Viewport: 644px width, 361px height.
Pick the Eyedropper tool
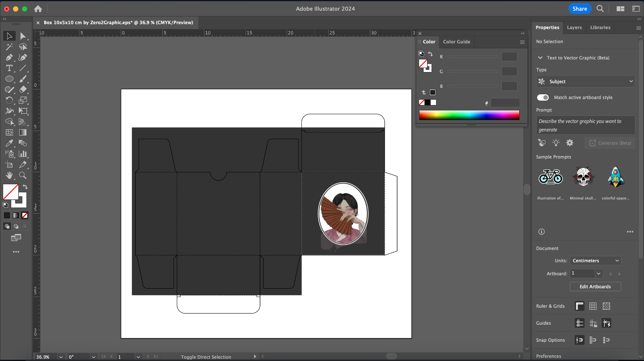click(9, 143)
